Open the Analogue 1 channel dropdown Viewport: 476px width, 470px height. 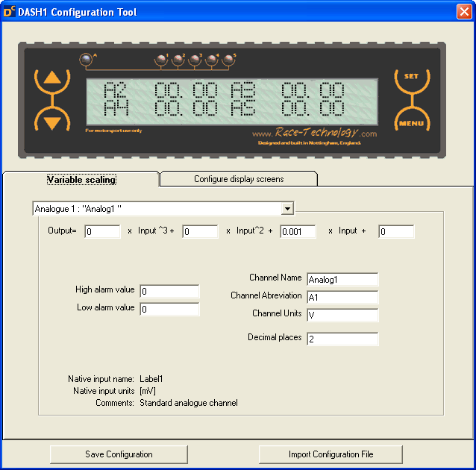coord(287,209)
